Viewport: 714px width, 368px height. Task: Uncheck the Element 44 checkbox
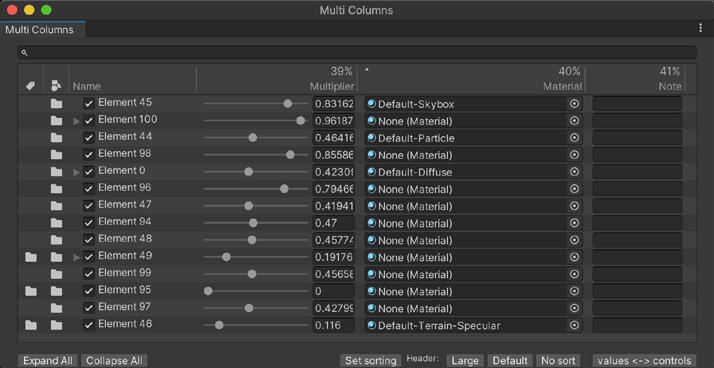click(89, 138)
